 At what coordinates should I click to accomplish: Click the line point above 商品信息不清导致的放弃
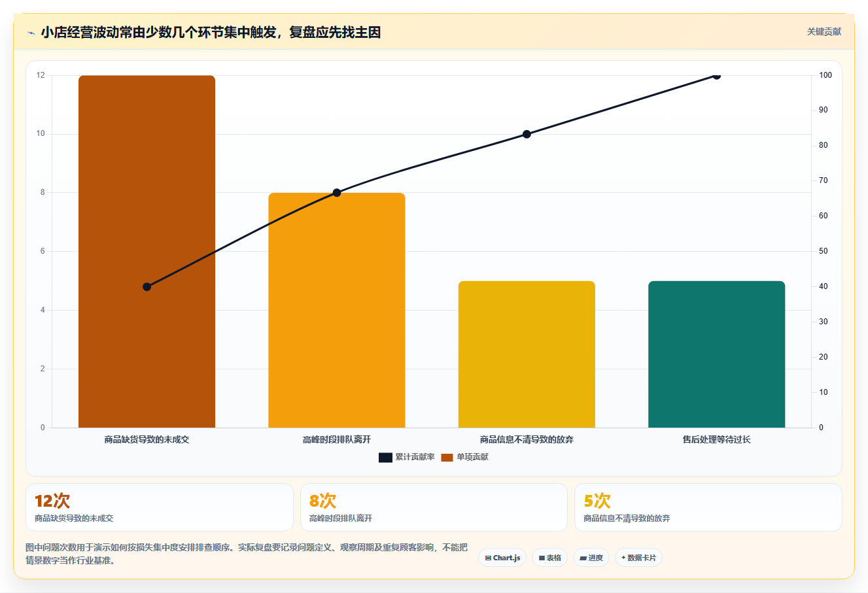click(527, 134)
